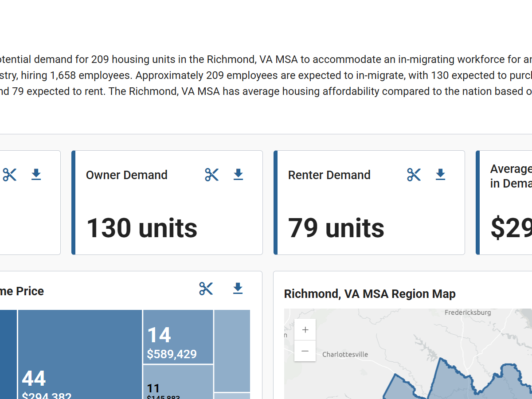
Task: Select the 11 units $145,883 treemap block
Action: (x=178, y=382)
